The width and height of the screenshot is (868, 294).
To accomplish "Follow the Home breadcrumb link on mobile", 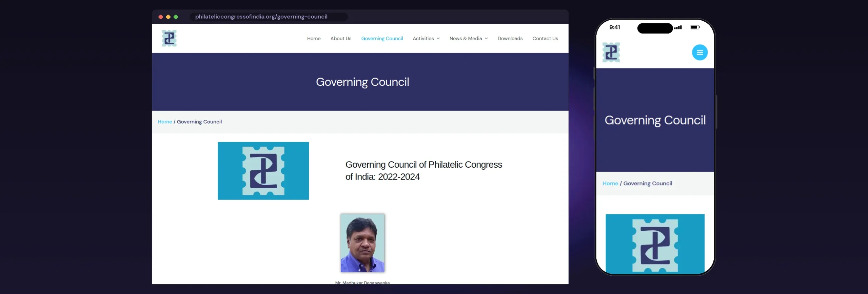I will [610, 183].
